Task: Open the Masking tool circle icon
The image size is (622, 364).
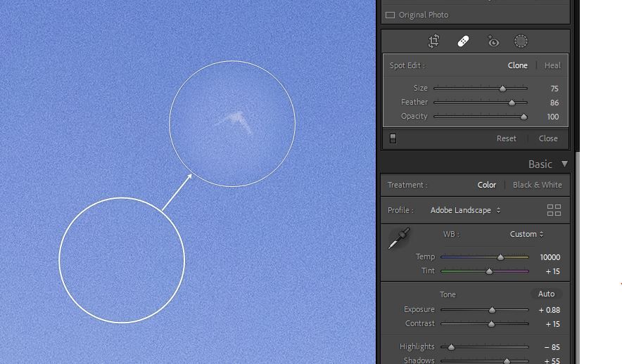Action: point(521,41)
